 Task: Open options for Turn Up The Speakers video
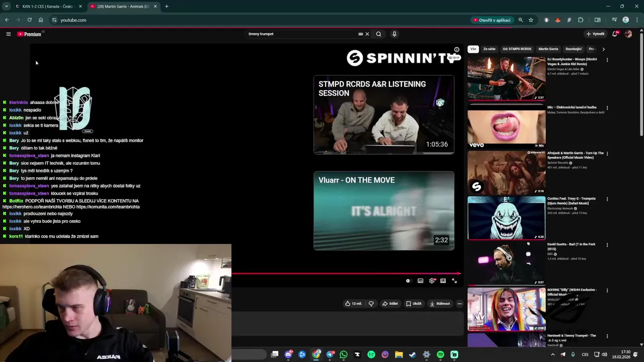(x=607, y=153)
